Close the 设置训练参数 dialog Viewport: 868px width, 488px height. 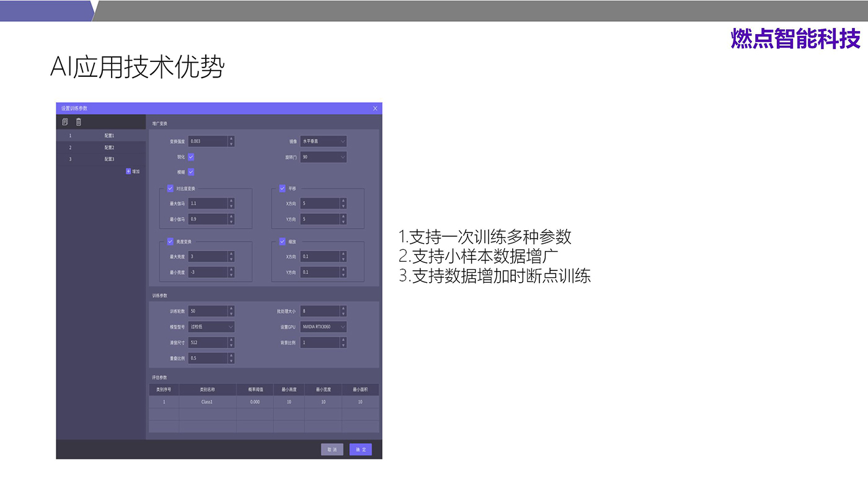click(375, 109)
